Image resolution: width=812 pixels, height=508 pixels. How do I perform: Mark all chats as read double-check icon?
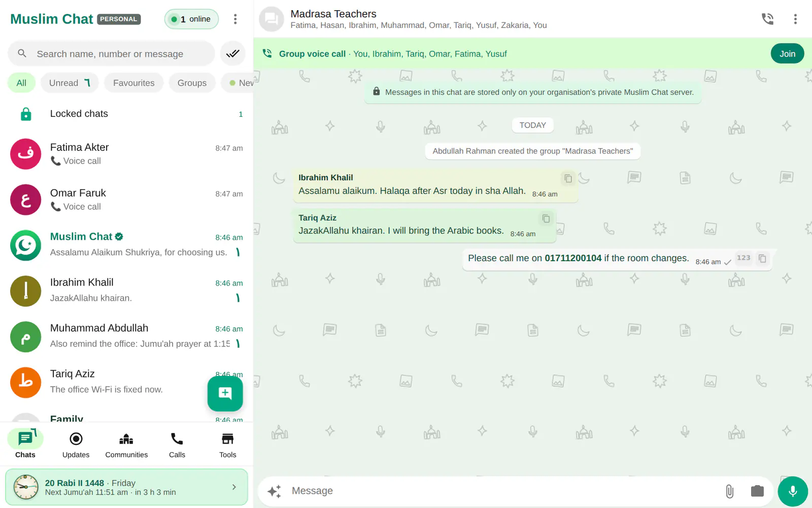point(233,54)
